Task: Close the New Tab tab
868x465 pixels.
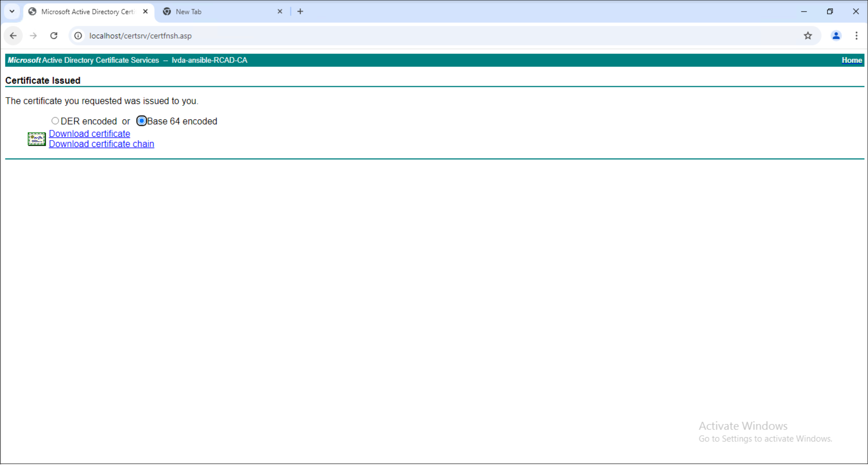Action: (280, 11)
